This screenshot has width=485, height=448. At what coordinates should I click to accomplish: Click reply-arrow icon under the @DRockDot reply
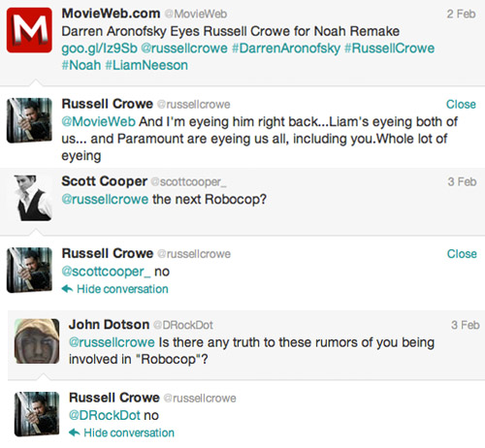pyautogui.click(x=75, y=432)
